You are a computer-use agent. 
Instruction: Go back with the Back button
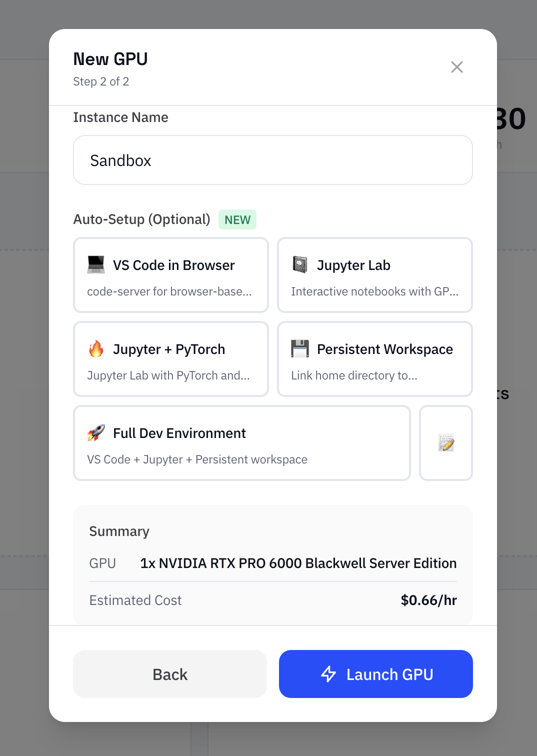(170, 674)
